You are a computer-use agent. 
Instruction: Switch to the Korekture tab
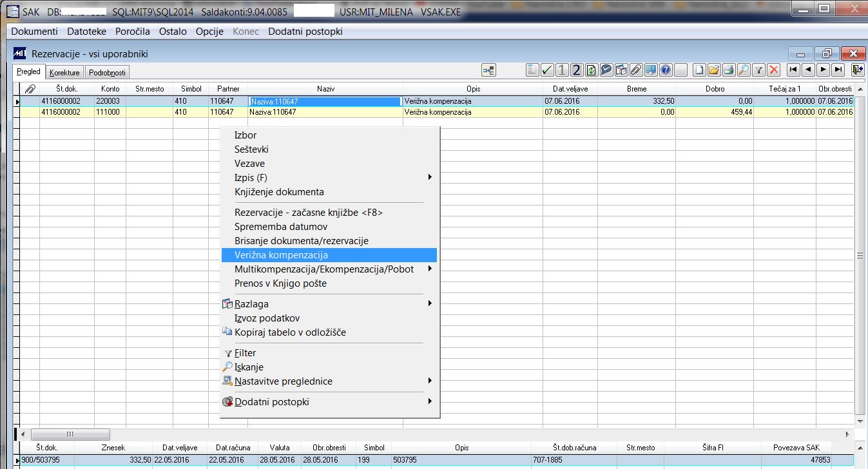pos(64,73)
